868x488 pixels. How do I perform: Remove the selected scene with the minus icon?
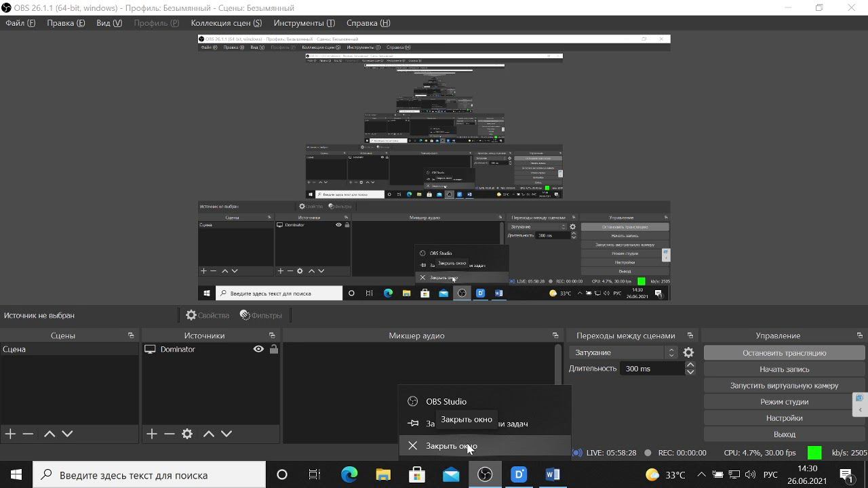28,434
